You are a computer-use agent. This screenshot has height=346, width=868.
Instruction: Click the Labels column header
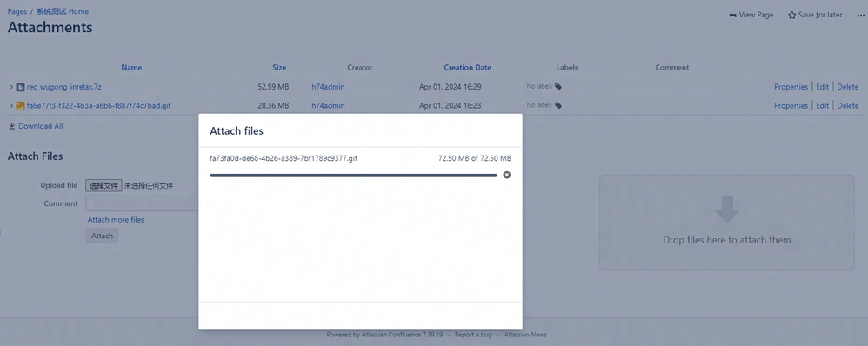(567, 68)
